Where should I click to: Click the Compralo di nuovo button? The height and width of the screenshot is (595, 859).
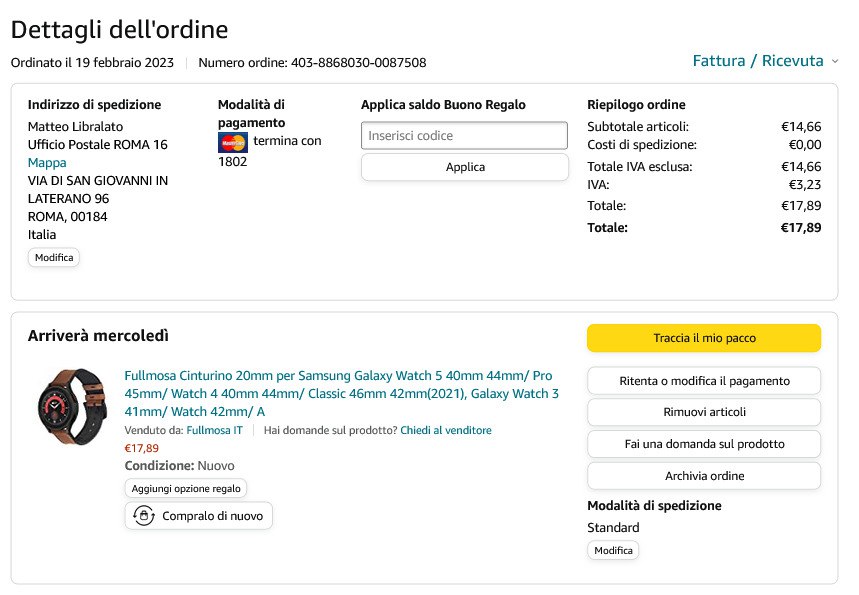pyautogui.click(x=198, y=516)
